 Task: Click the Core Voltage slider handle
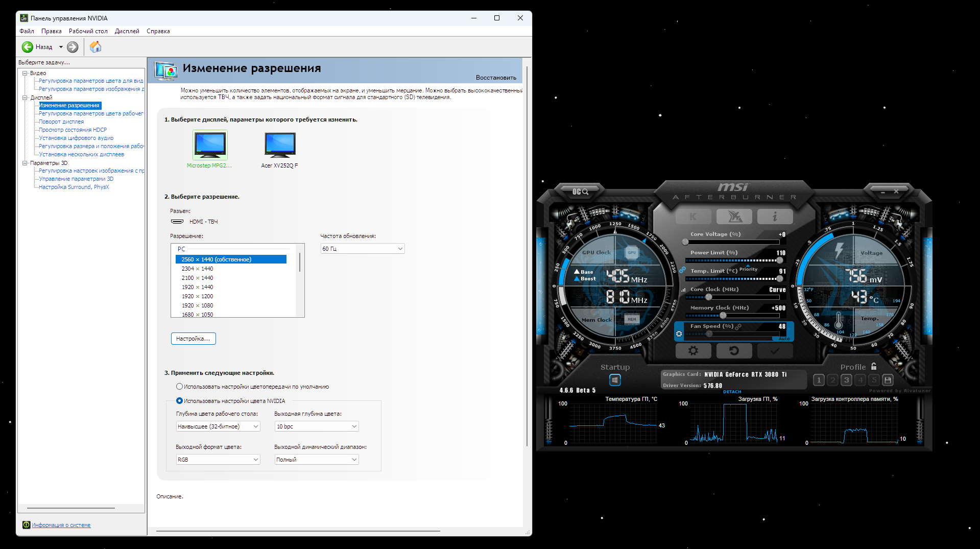click(x=685, y=242)
